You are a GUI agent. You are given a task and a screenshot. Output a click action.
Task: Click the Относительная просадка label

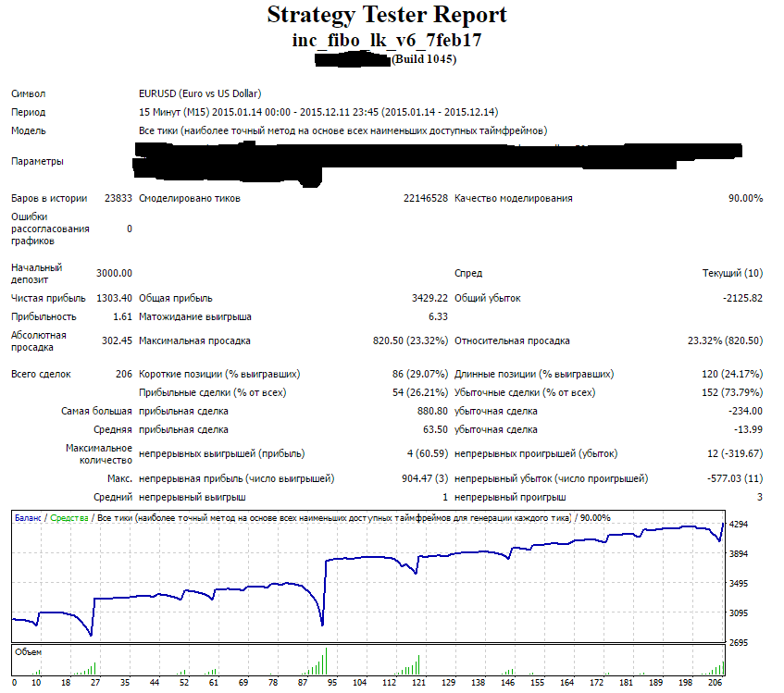click(x=512, y=340)
